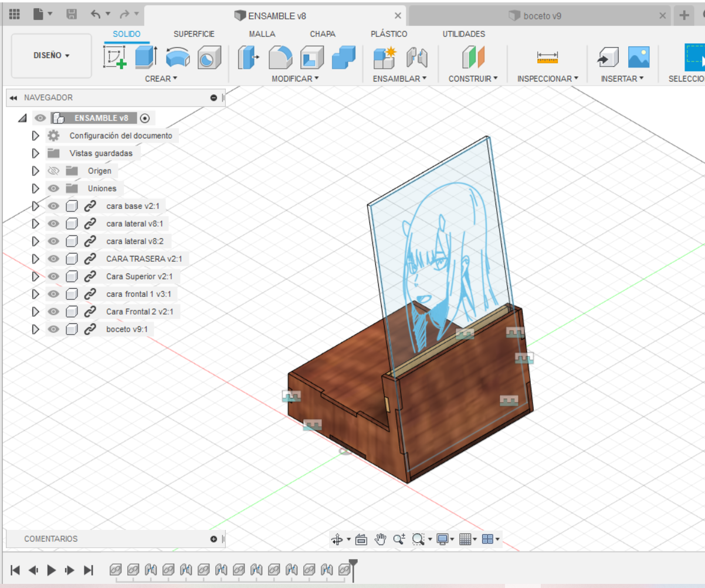Click the Offset Plane construct icon
The image size is (705, 588).
click(473, 58)
